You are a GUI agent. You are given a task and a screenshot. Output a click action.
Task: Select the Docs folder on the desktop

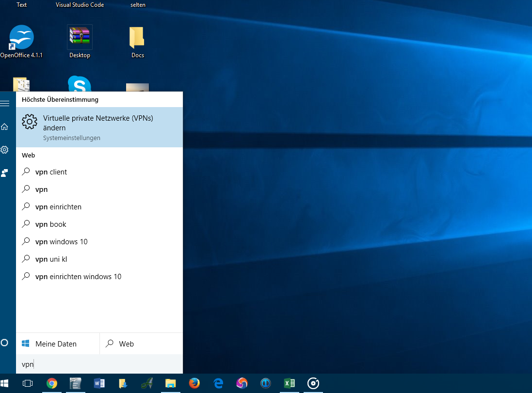137,42
